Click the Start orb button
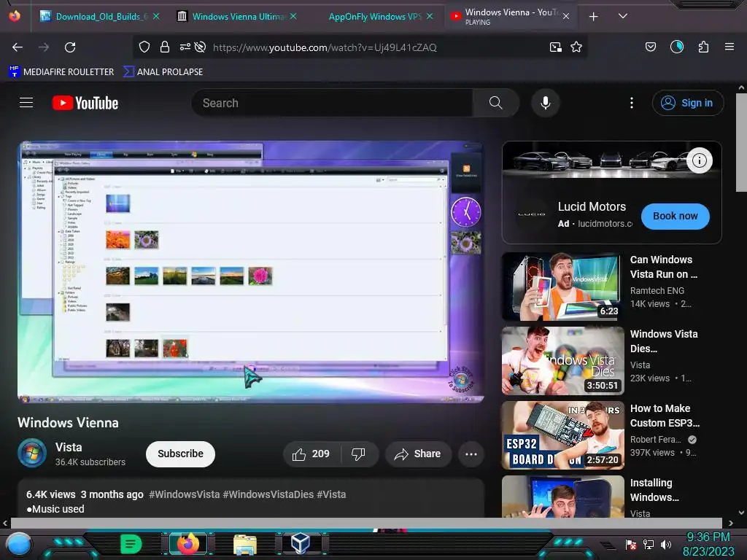This screenshot has height=560, width=747. (18, 544)
